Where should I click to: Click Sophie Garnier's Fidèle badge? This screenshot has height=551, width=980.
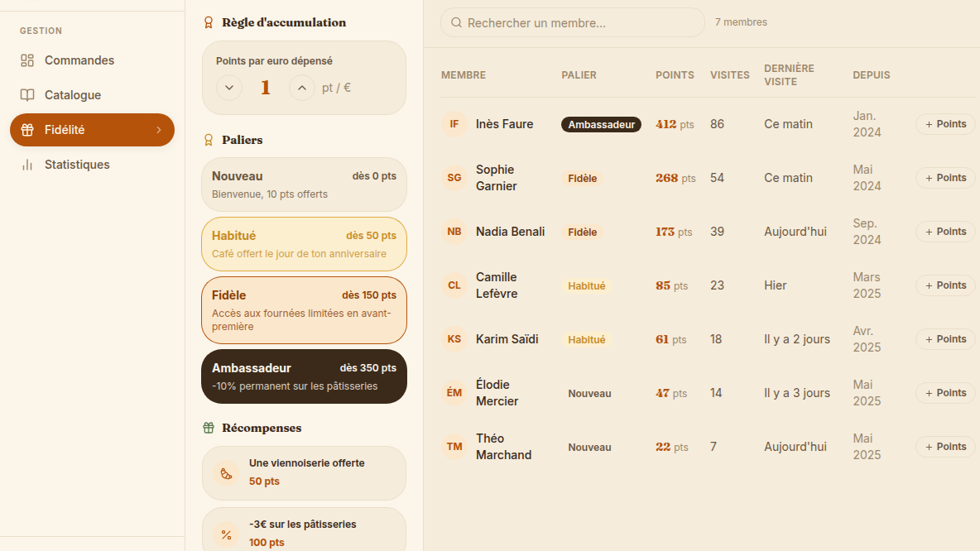[583, 178]
